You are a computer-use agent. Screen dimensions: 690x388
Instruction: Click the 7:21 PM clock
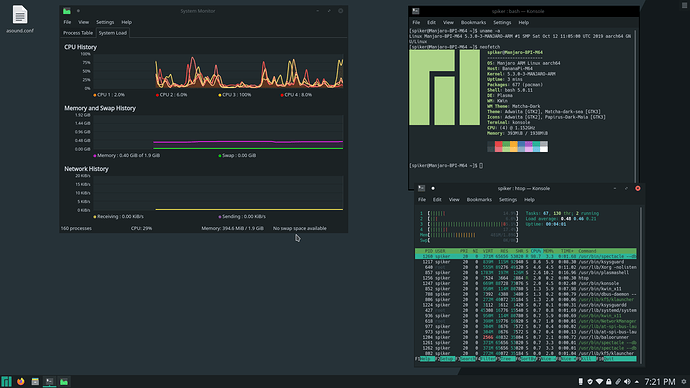660,381
